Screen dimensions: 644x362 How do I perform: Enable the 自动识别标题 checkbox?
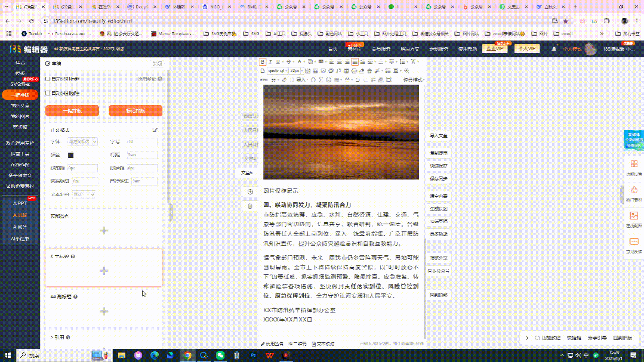(47, 79)
